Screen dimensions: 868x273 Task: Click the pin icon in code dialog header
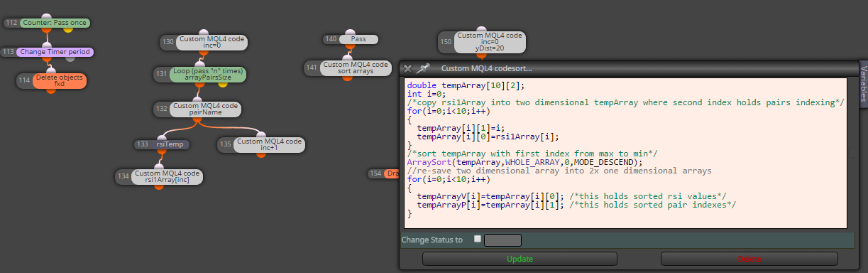pos(424,68)
